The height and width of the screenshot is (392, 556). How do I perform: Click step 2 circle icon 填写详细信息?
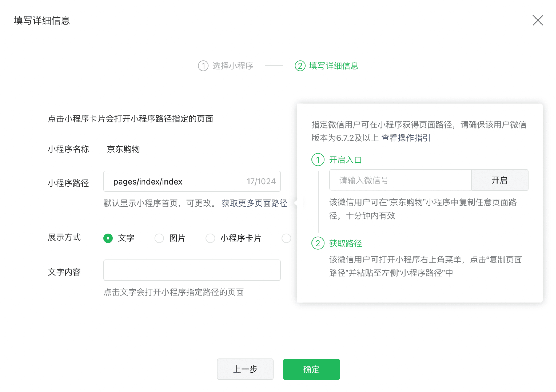[300, 66]
